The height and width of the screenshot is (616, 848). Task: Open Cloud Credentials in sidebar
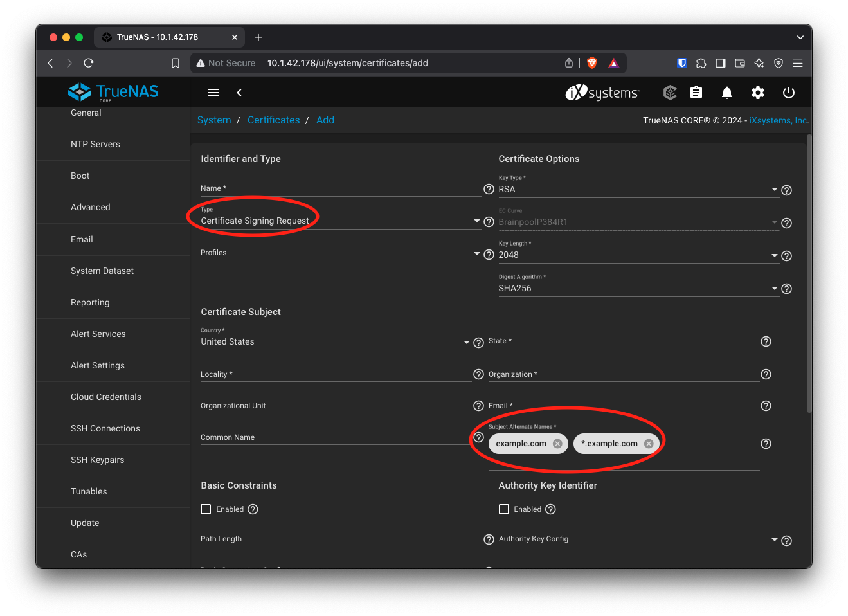[x=113, y=397]
